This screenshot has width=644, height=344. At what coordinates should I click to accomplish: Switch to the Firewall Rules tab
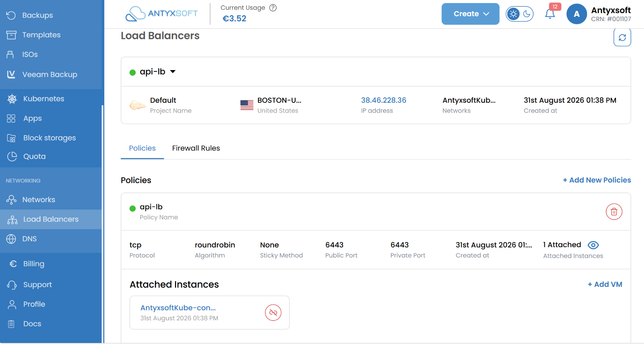pyautogui.click(x=196, y=148)
